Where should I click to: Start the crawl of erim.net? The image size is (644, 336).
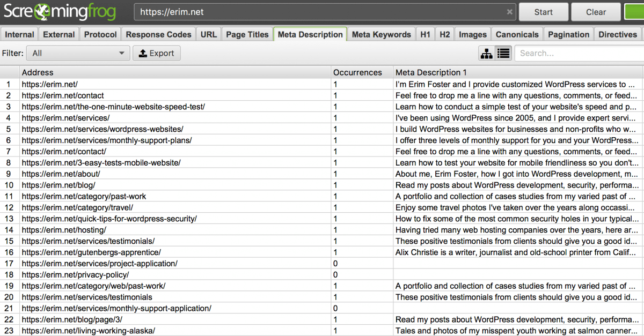(x=543, y=11)
